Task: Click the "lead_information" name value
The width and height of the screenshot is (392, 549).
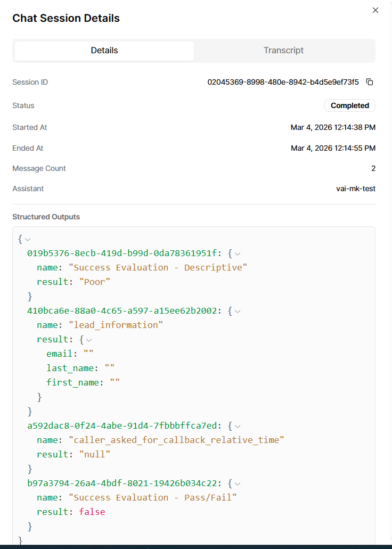Action: [x=116, y=325]
